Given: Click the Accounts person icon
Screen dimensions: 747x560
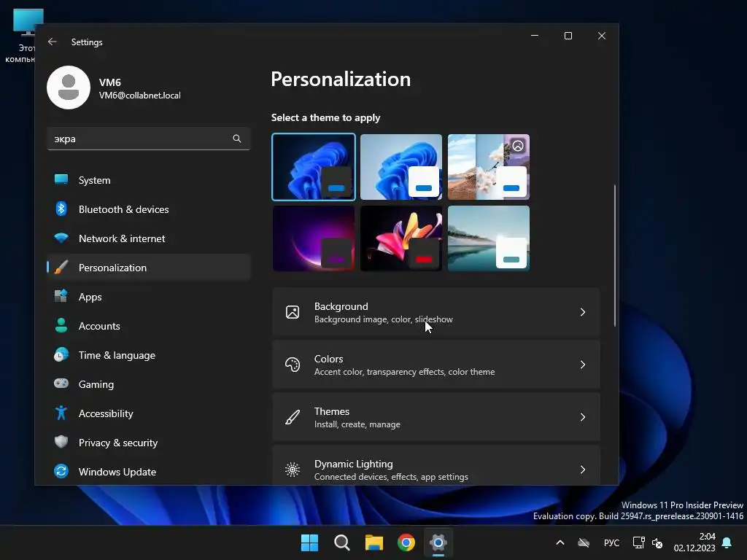Looking at the screenshot, I should click(x=61, y=326).
